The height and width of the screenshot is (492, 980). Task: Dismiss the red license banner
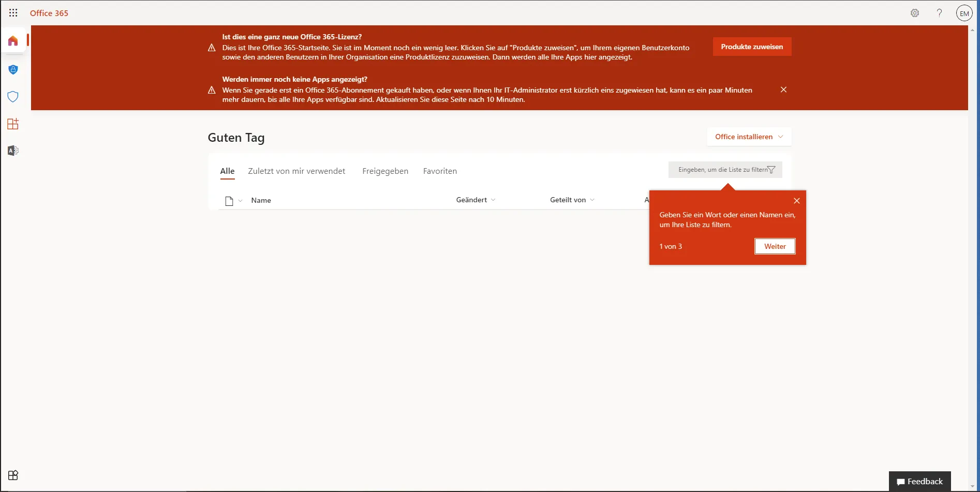pyautogui.click(x=783, y=90)
